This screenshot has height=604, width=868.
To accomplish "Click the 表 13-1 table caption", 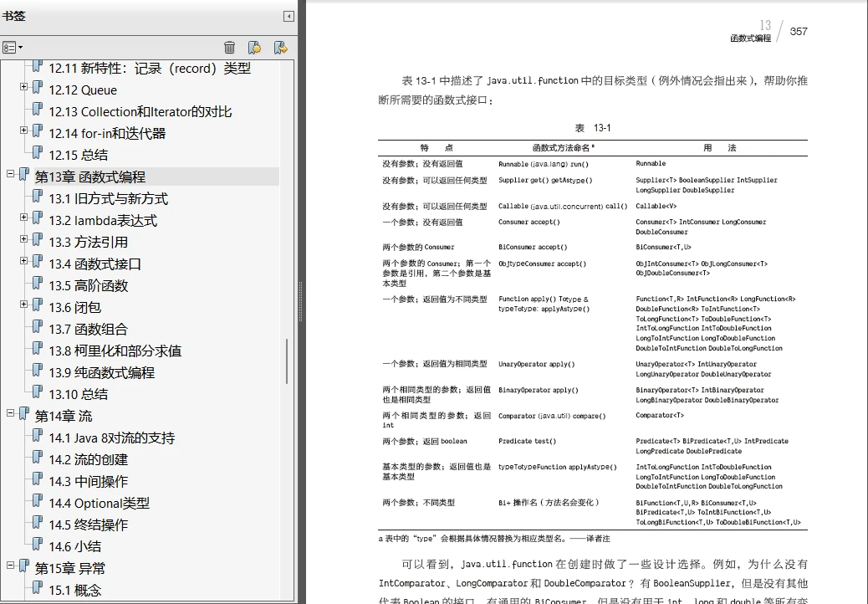I will [x=593, y=128].
